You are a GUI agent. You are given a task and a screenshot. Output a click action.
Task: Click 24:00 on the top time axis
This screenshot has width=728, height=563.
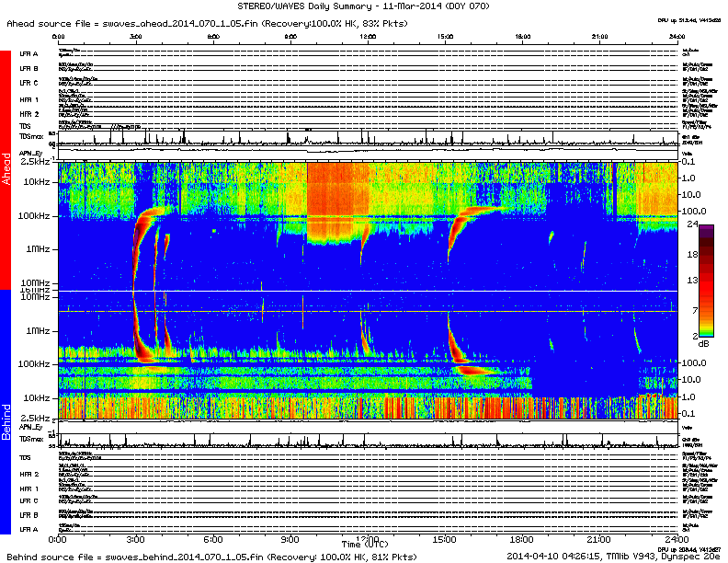[677, 36]
